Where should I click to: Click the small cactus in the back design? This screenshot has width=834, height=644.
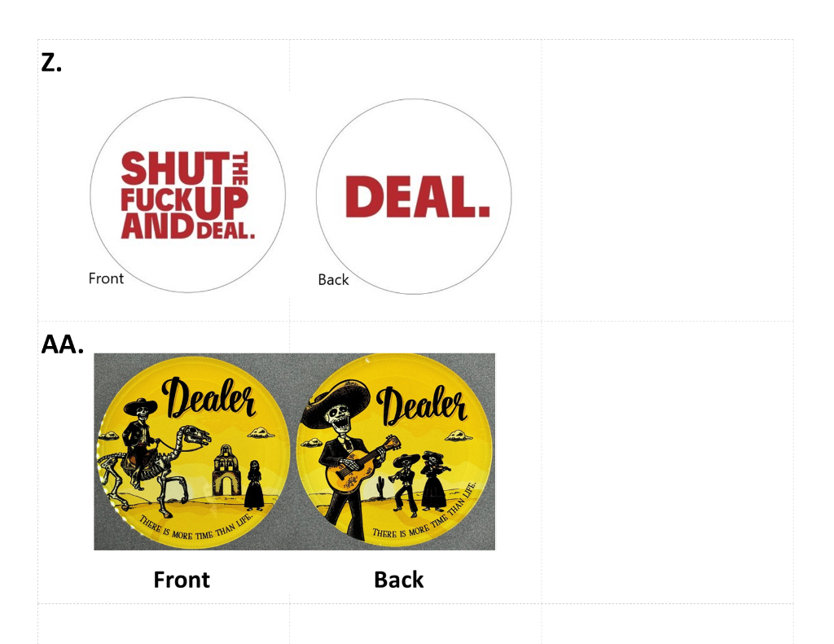coord(381,487)
